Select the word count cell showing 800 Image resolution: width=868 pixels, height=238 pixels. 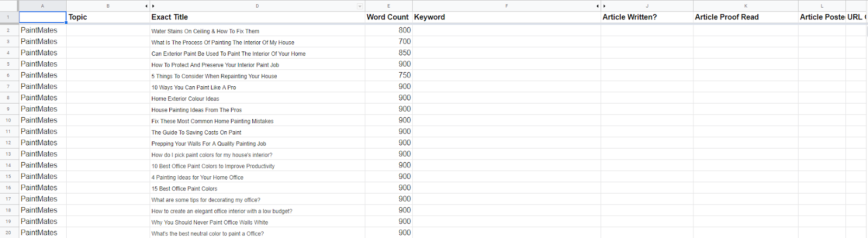[388, 30]
